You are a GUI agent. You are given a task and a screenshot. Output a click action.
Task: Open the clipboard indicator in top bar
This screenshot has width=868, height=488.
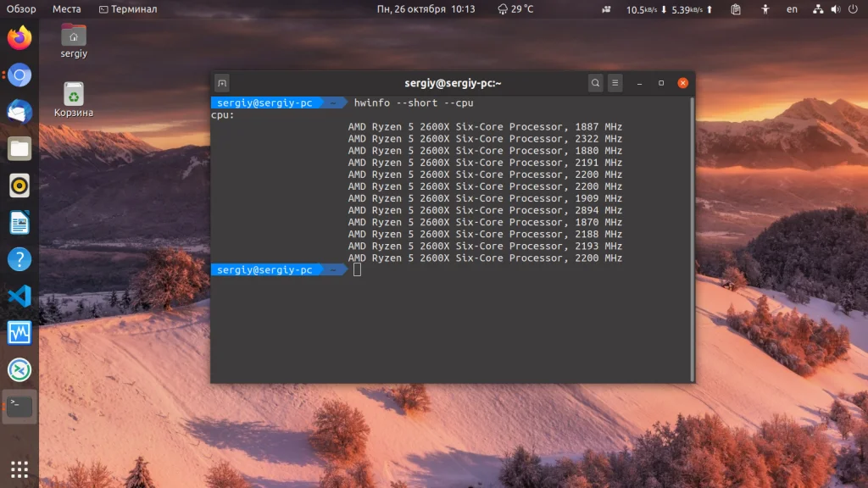[736, 8]
